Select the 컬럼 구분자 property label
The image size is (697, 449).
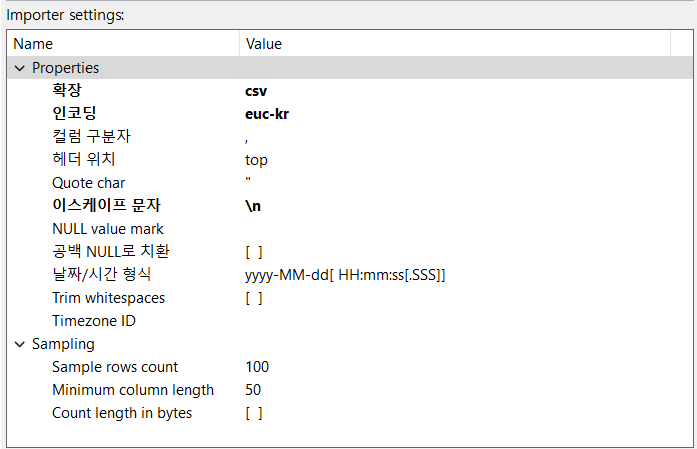pyautogui.click(x=91, y=136)
